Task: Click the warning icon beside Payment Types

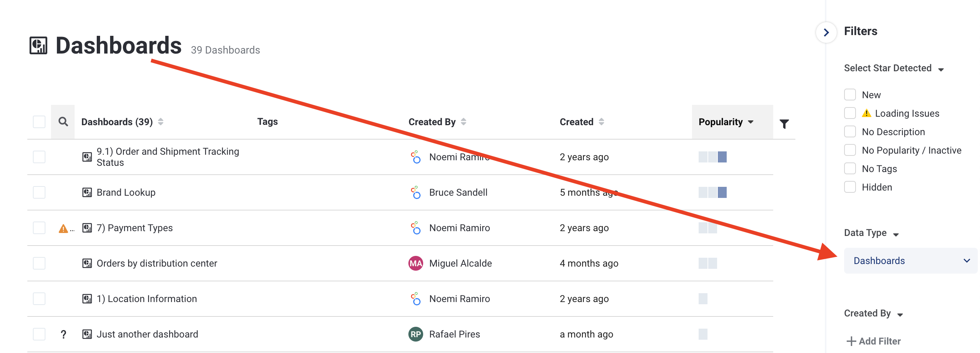Action: [x=63, y=228]
